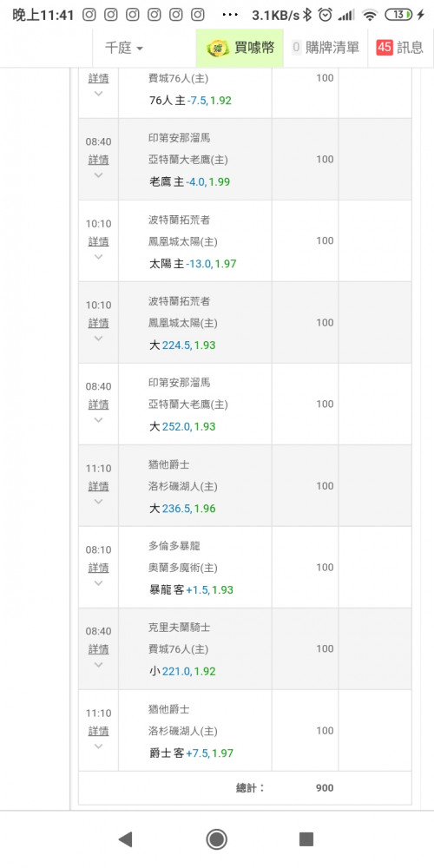Open the 千庭 user dropdown
Viewport: 434px width, 868px height.
(124, 48)
